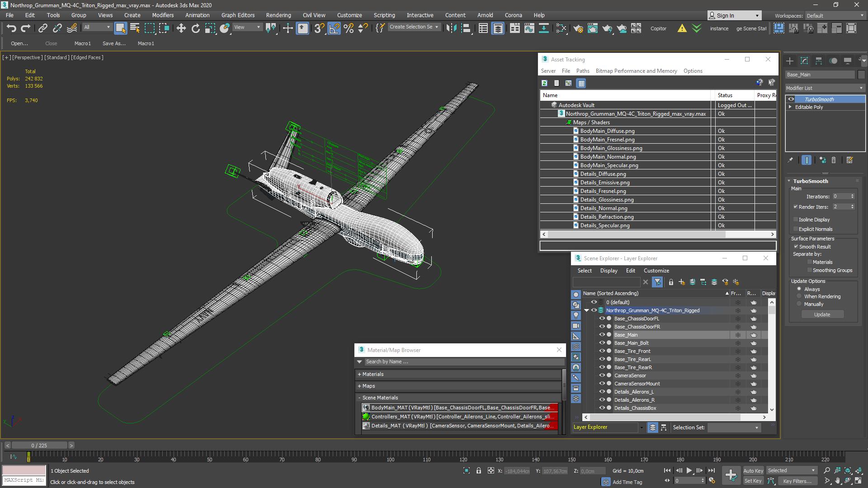Open Bitmap Performance and Memory menu
Screen dimensions: 868x488
[636, 71]
